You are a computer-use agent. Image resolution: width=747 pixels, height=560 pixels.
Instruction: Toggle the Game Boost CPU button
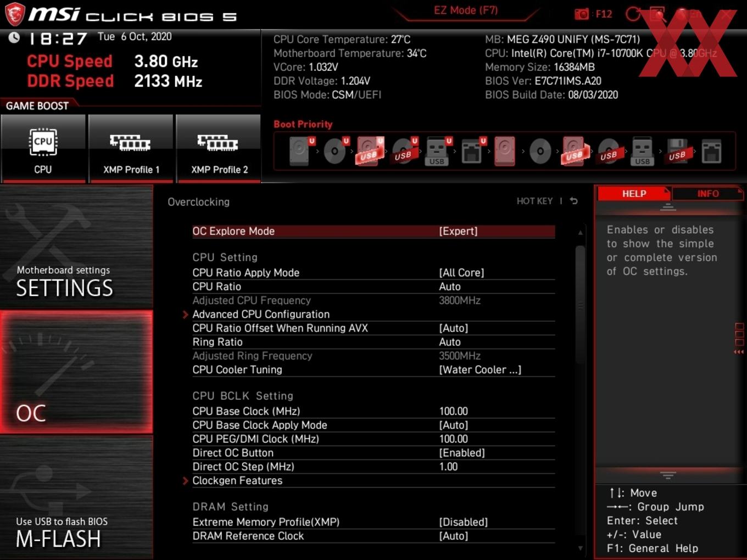(43, 148)
